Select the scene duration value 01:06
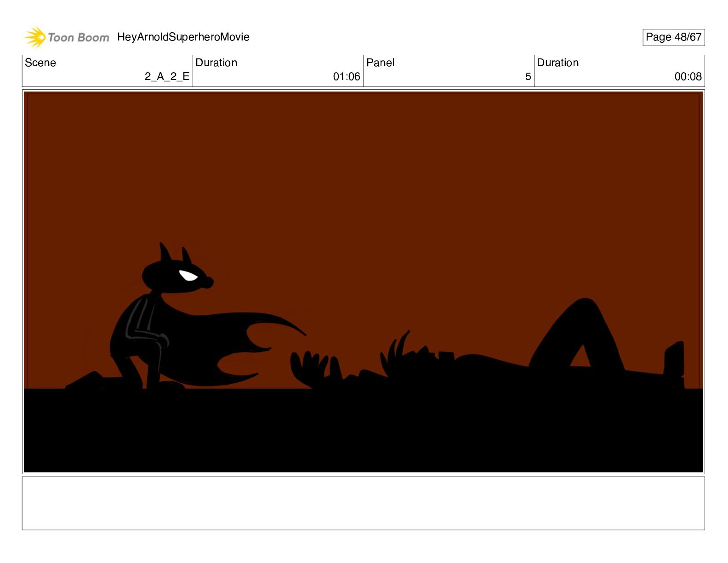728x563 pixels. (347, 76)
